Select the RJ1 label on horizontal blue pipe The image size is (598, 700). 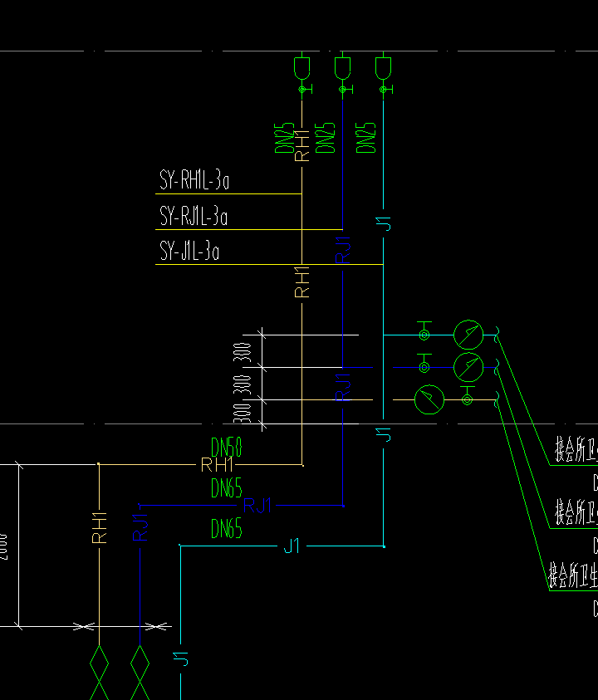point(257,506)
